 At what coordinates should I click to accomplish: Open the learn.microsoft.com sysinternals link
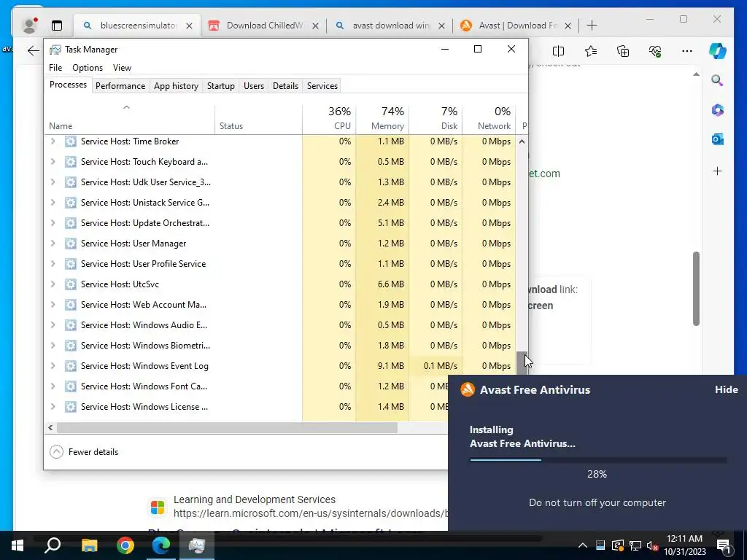(311, 513)
